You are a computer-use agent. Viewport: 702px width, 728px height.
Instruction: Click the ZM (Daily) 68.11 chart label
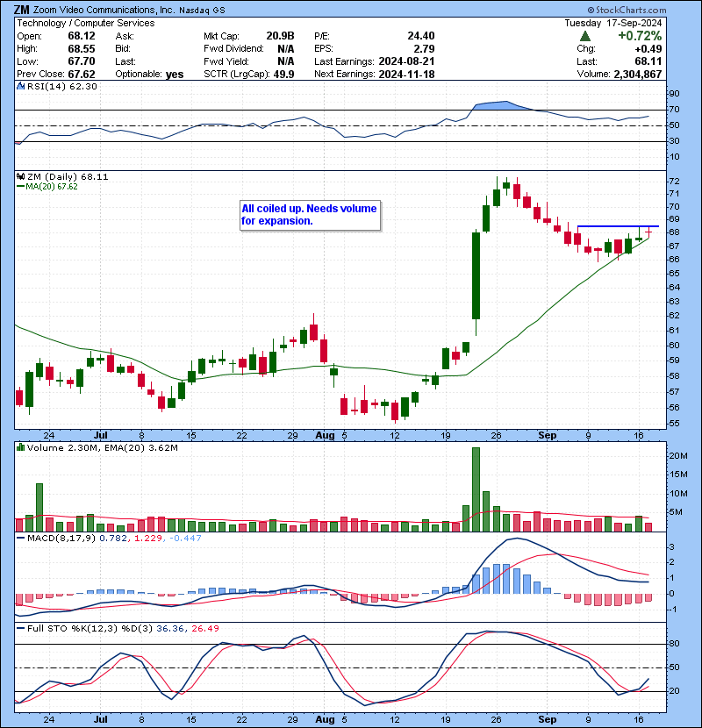[68, 177]
